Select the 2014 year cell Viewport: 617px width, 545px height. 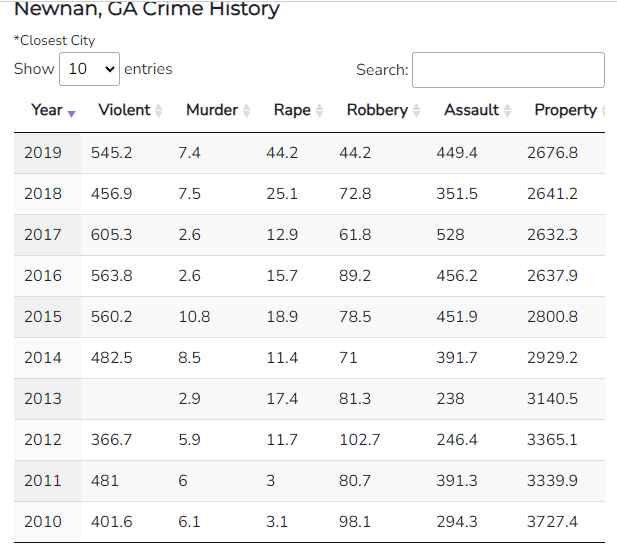point(43,358)
